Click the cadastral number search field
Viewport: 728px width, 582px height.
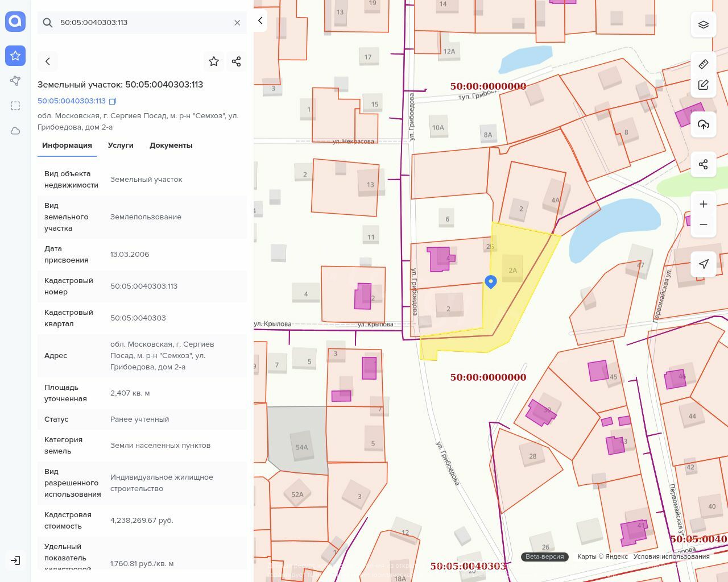pyautogui.click(x=142, y=23)
